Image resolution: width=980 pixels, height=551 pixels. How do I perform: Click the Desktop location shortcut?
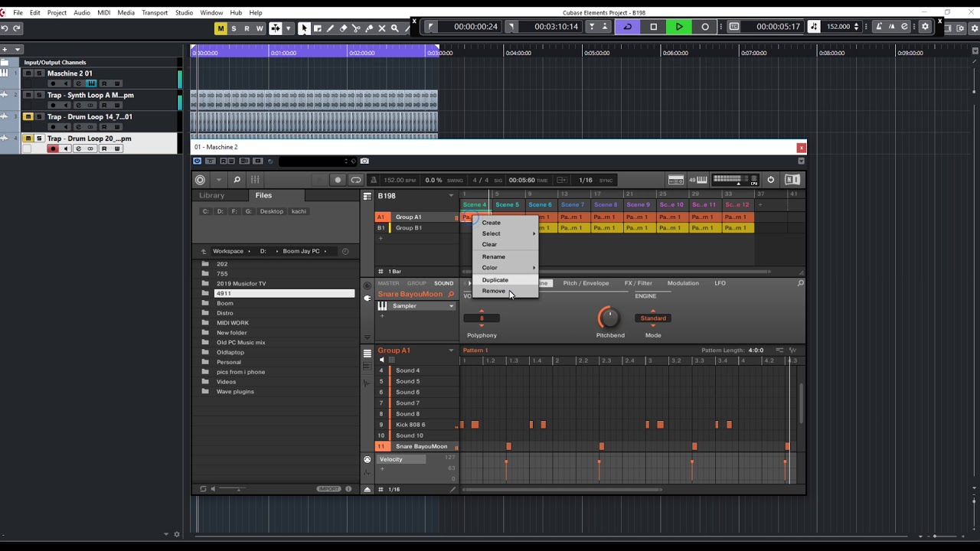(271, 211)
